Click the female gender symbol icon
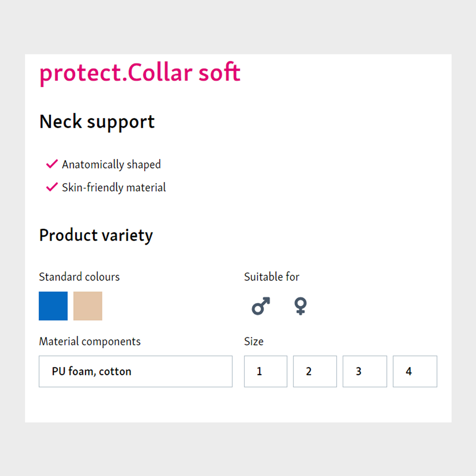Viewport: 476px width, 476px height. point(300,306)
